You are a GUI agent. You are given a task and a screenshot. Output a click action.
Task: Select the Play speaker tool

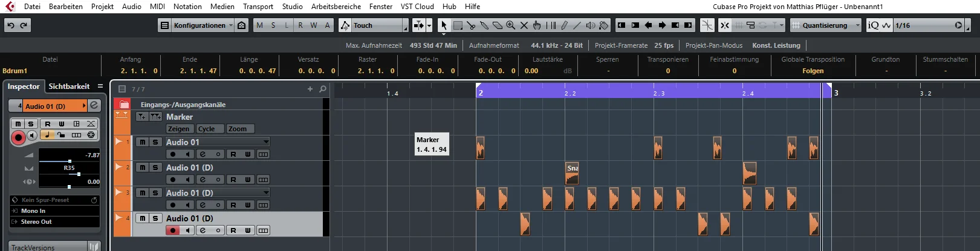591,25
